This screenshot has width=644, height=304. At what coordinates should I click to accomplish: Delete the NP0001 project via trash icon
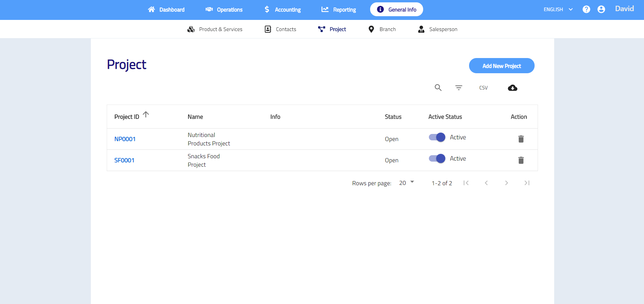tap(521, 139)
